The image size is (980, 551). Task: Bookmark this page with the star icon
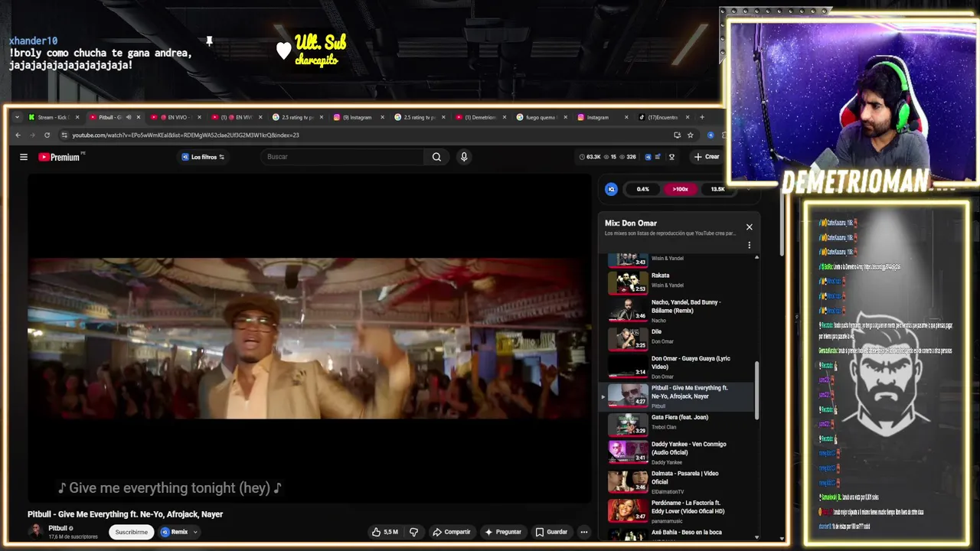pyautogui.click(x=690, y=135)
